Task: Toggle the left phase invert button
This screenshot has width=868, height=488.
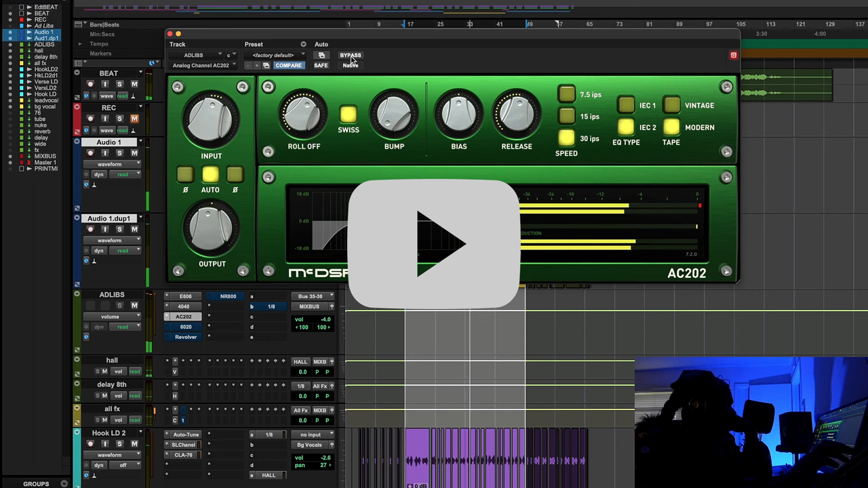Action: click(185, 175)
